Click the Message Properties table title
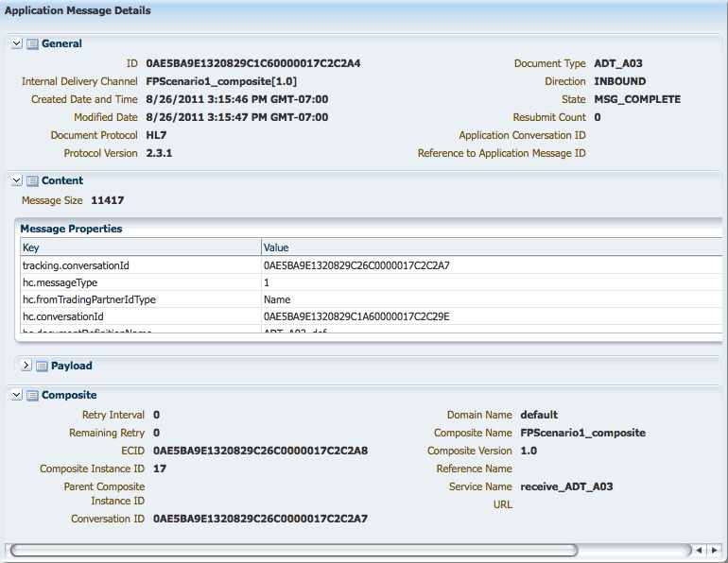The image size is (728, 563). (x=71, y=230)
